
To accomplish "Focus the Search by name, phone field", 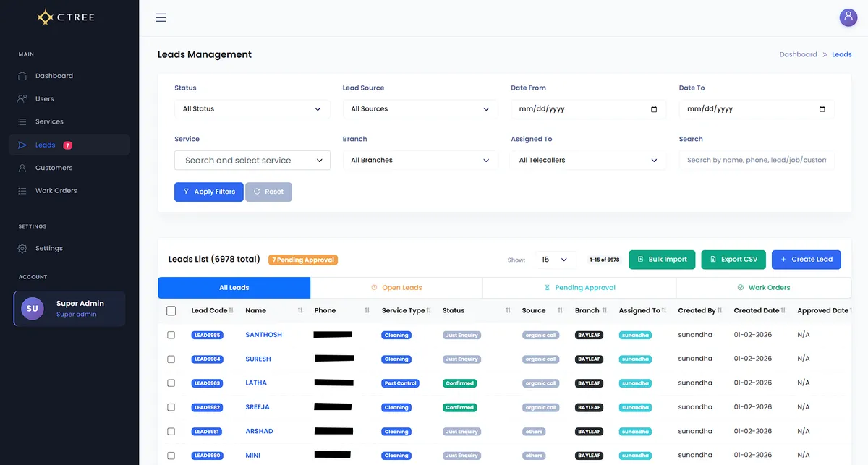I will click(x=757, y=160).
